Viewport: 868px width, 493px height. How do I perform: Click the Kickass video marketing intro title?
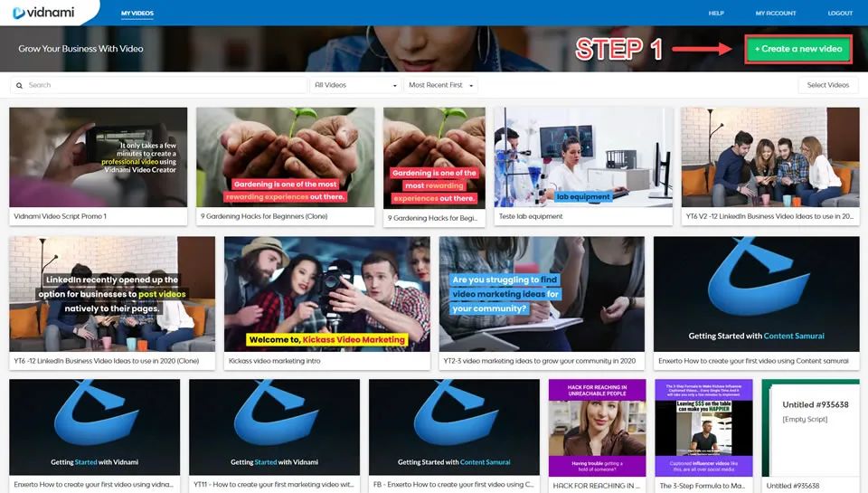coord(275,361)
